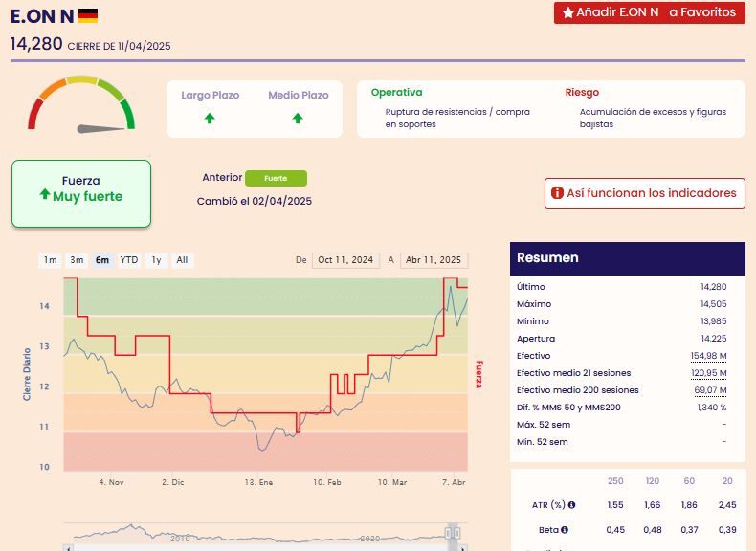Viewport: 756px width, 551px height.
Task: Click the 'Mínimo' value 13,985
Action: 713,321
